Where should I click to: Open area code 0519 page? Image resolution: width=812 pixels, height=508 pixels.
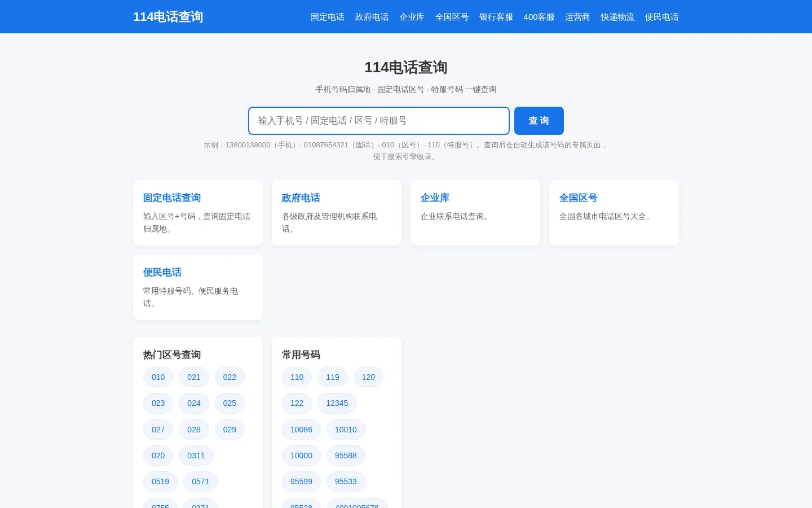(x=161, y=481)
